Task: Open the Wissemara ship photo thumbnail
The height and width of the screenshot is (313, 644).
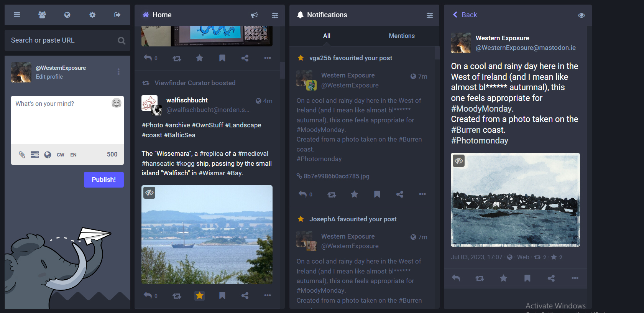Action: pyautogui.click(x=207, y=235)
